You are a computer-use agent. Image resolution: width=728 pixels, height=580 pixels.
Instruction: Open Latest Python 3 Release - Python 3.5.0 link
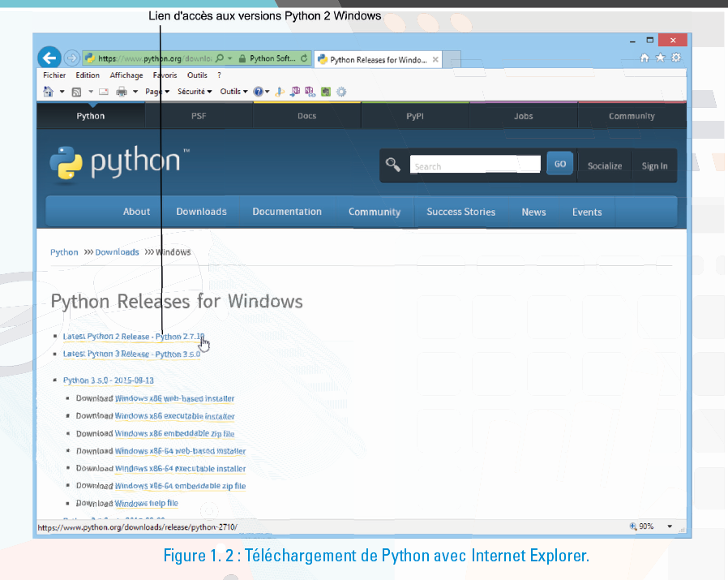(132, 354)
